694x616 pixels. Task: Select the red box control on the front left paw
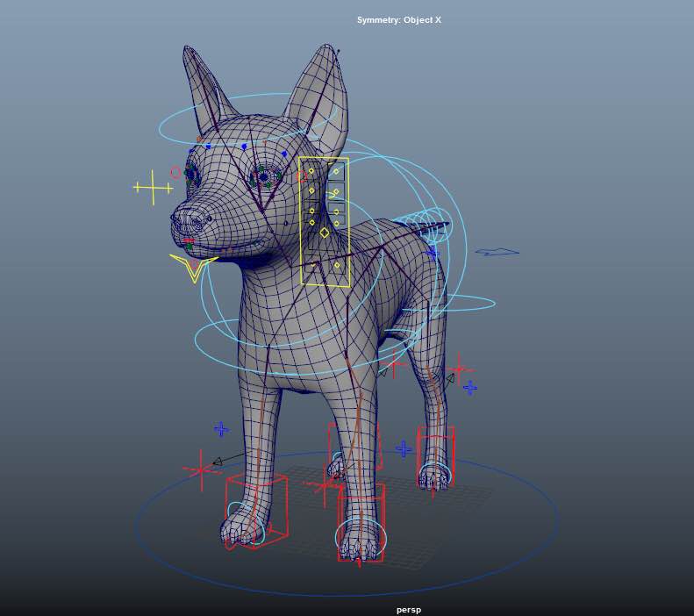256,512
